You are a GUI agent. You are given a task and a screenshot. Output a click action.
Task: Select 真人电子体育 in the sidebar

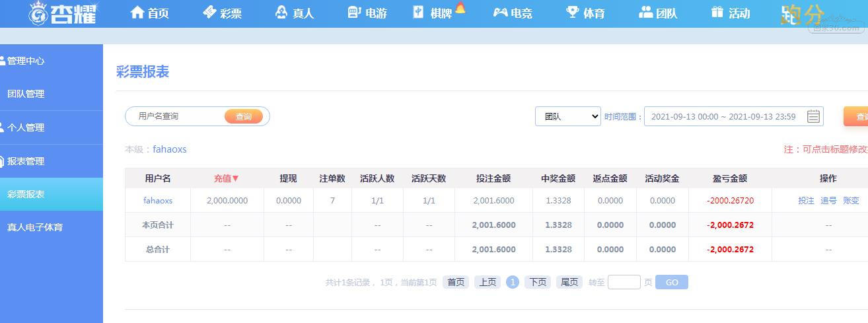pyautogui.click(x=52, y=227)
